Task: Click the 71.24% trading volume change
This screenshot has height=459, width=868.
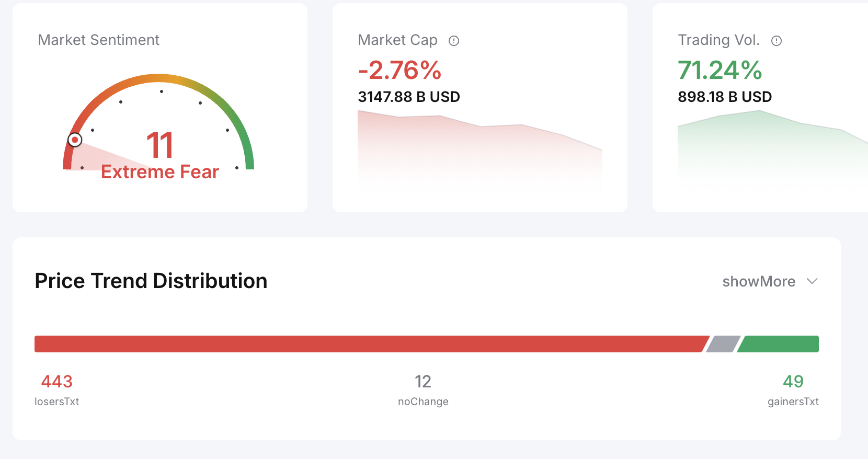Action: tap(720, 70)
